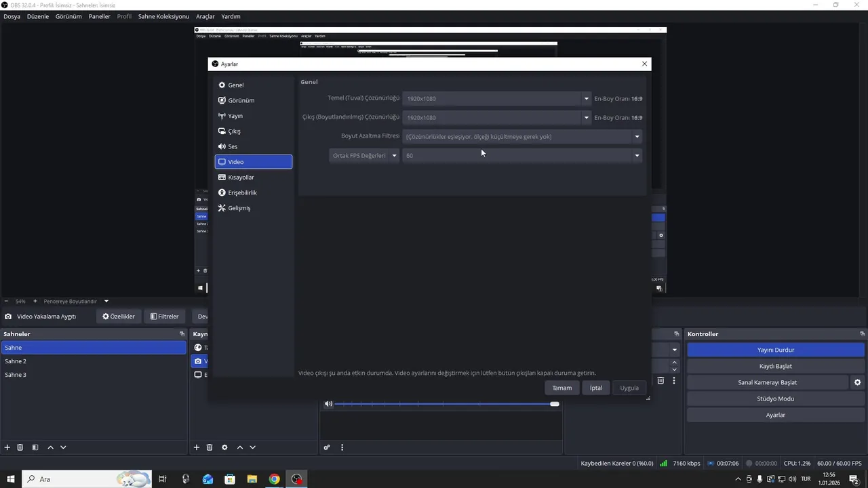Select Video settings category in sidebar
Viewport: 868px width, 488px height.
(254, 162)
